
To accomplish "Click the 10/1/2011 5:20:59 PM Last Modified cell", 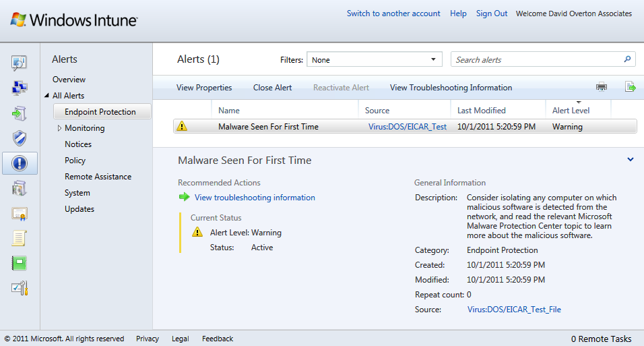I will tap(496, 126).
